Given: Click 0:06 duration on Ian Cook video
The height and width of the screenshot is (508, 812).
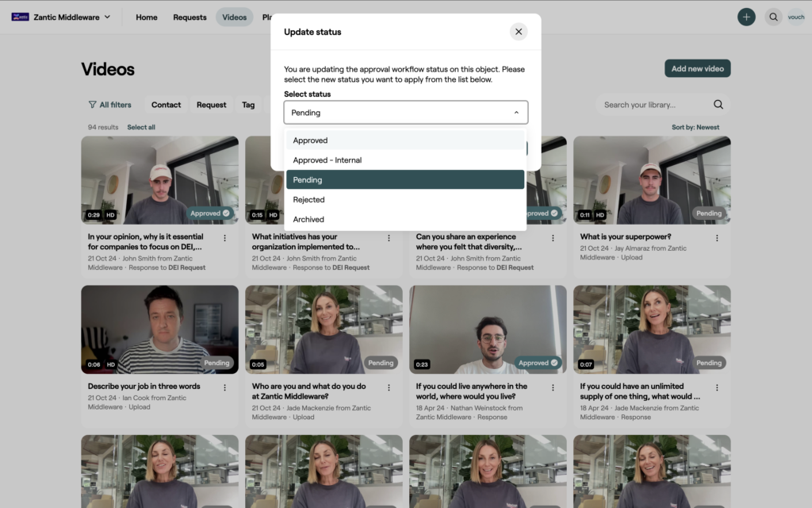Looking at the screenshot, I should point(94,364).
